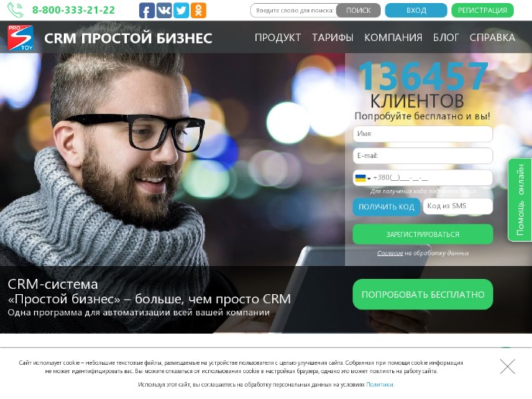Click the green РЕГИСТРАЦИЯ button
This screenshot has height=399, width=532.
click(x=483, y=11)
